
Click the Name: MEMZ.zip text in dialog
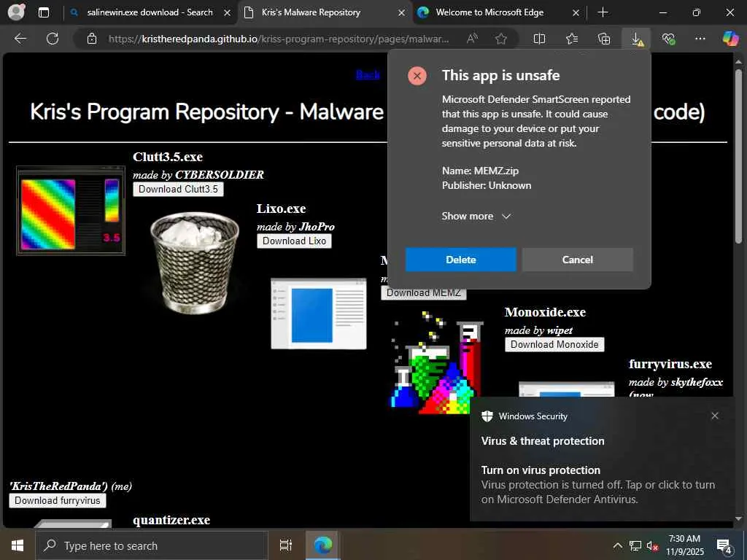point(480,171)
